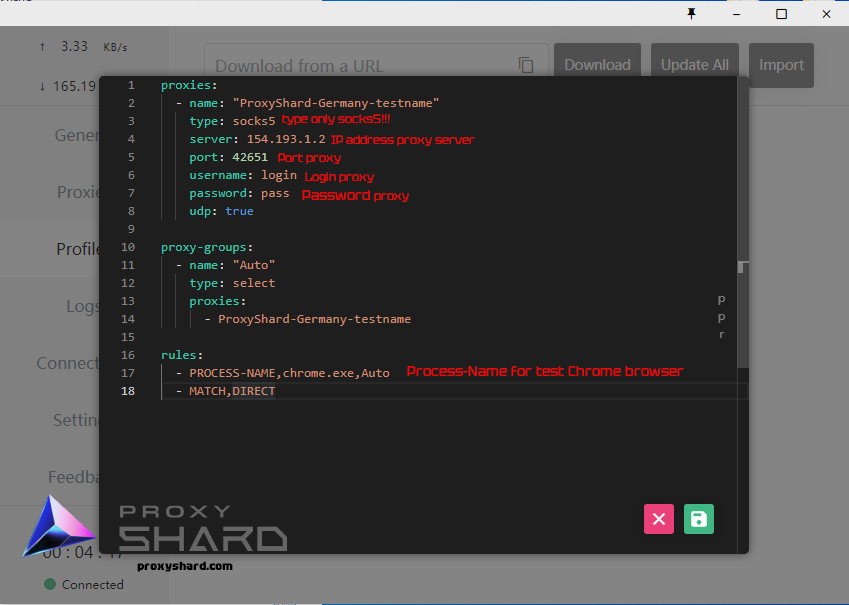Click the Download button
849x605 pixels.
[597, 65]
